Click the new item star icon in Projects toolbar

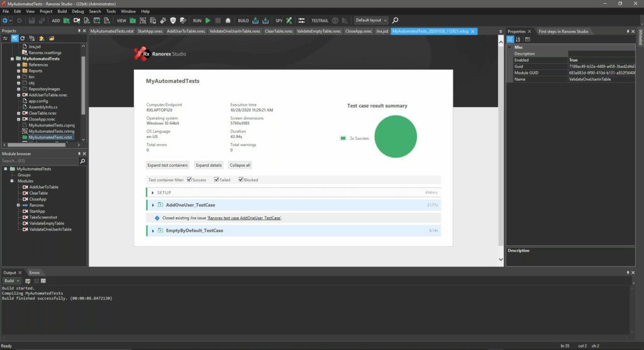click(42, 38)
